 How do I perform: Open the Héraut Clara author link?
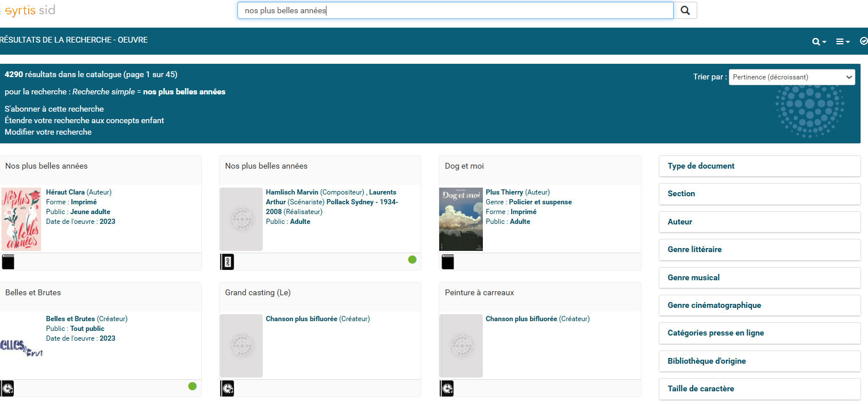65,192
